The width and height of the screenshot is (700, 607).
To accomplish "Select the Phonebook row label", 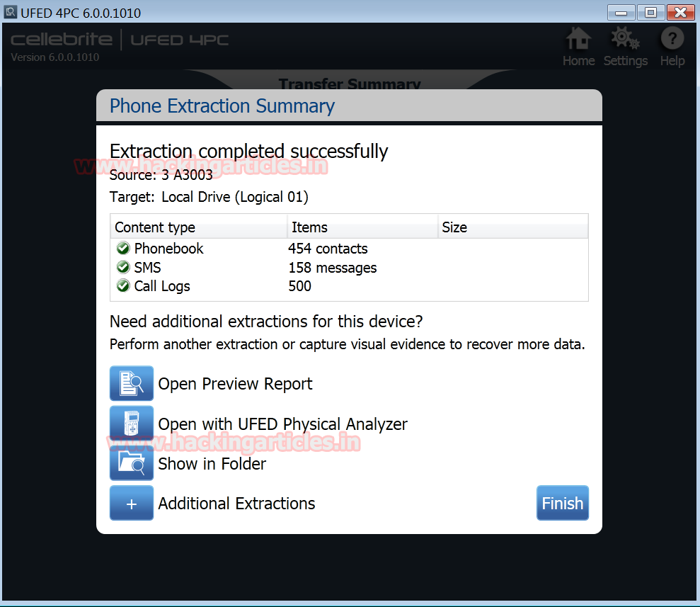I will point(168,249).
